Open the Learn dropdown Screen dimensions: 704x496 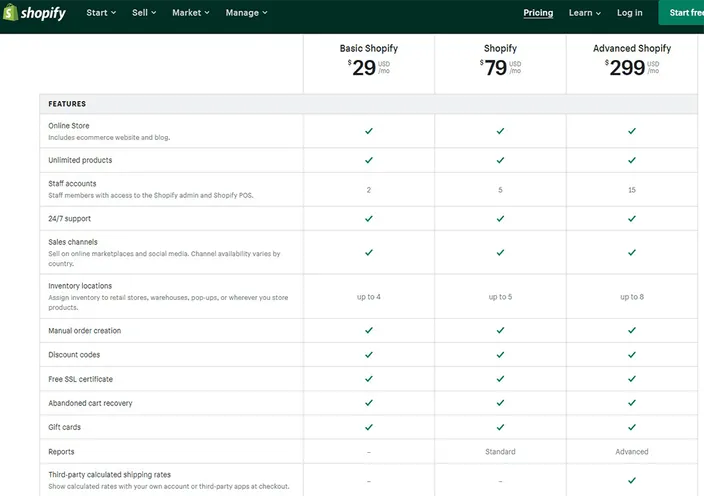[x=585, y=13]
